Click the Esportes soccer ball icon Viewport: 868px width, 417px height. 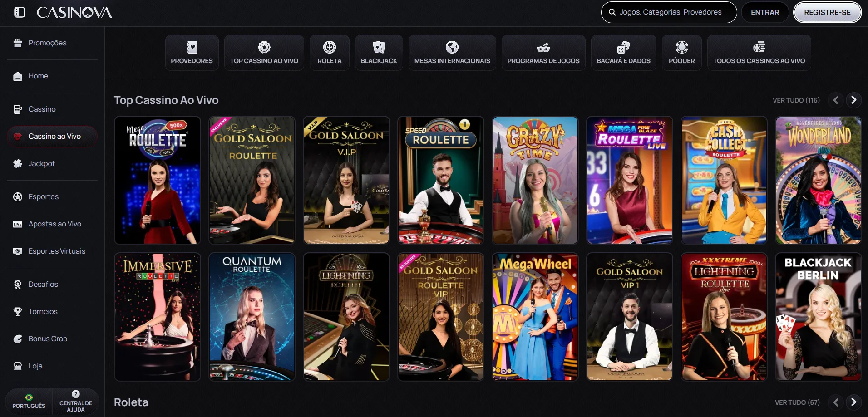coord(18,196)
